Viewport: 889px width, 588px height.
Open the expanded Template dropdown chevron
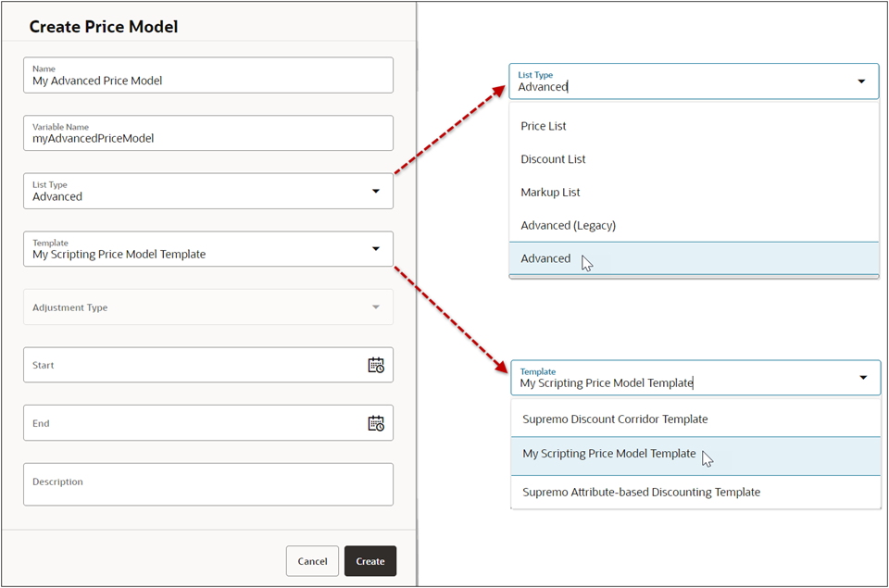coord(861,378)
